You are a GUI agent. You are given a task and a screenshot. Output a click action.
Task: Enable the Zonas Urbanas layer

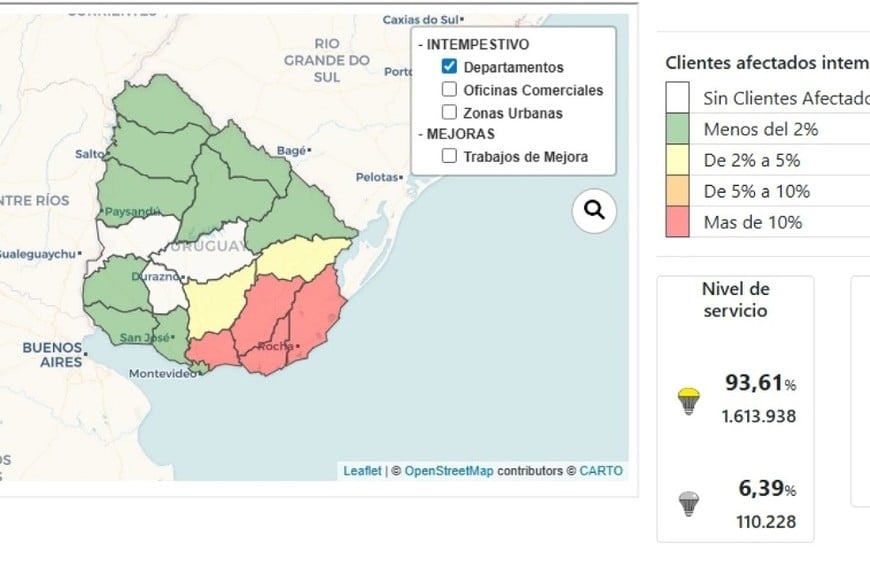(449, 112)
